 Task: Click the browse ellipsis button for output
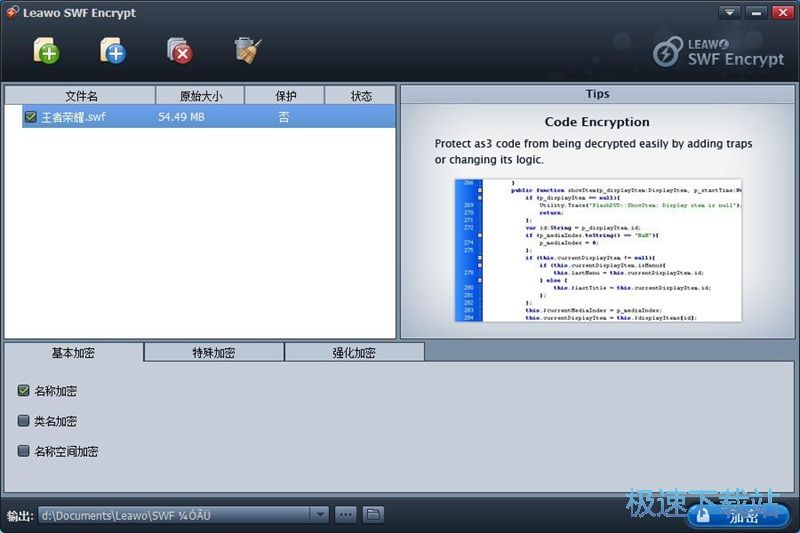[x=345, y=515]
